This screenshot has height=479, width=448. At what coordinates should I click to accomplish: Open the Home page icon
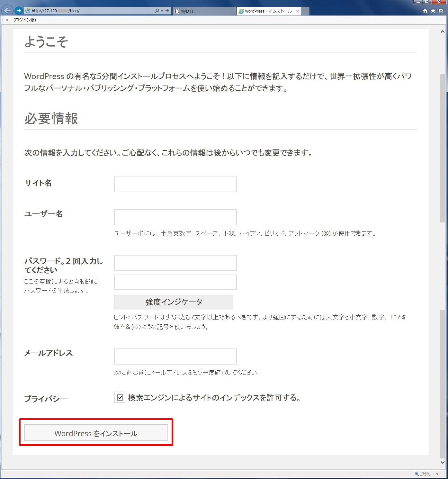pos(425,11)
